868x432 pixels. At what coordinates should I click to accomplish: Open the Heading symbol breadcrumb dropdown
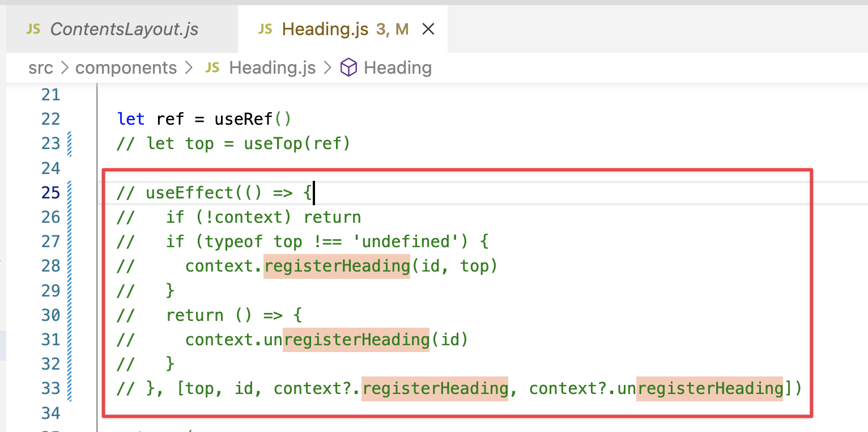[397, 67]
